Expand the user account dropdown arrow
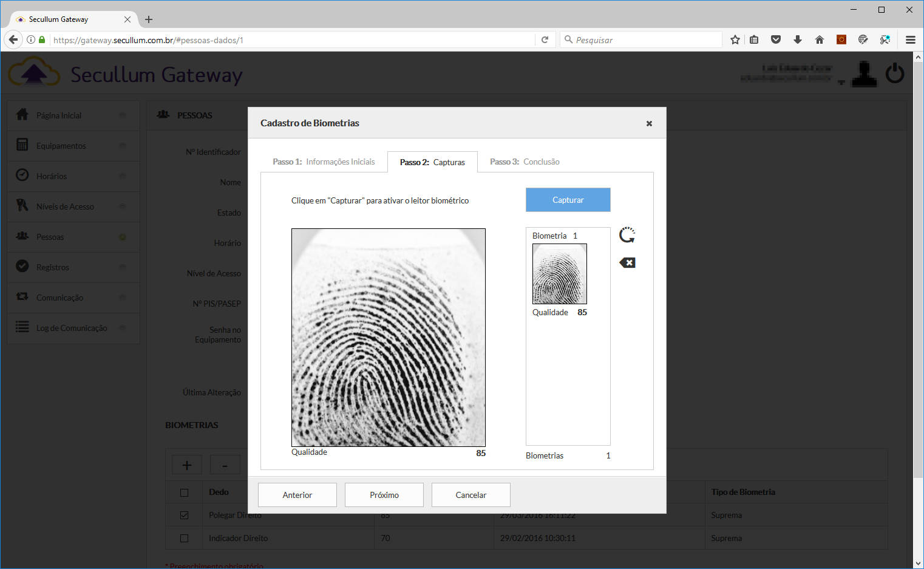 click(x=841, y=82)
